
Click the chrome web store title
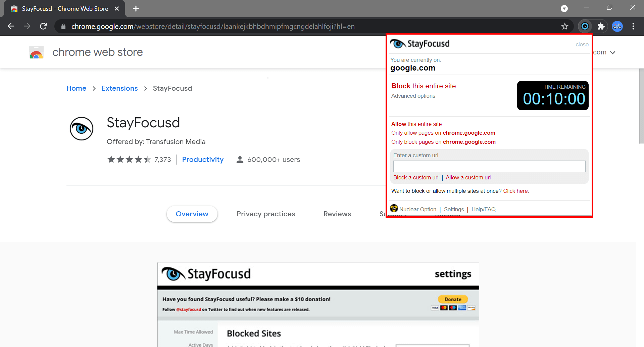pyautogui.click(x=98, y=52)
